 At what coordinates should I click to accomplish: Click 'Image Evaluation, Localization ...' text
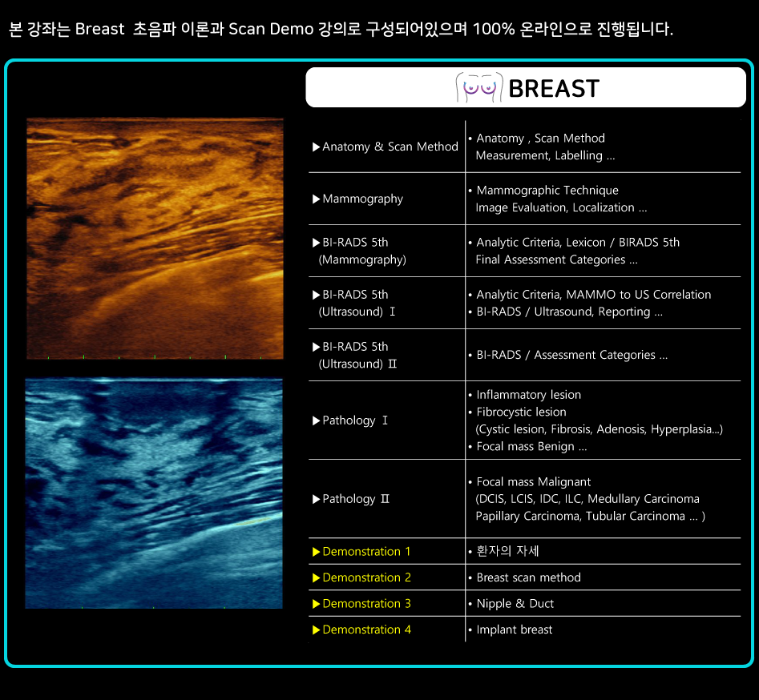(x=561, y=208)
